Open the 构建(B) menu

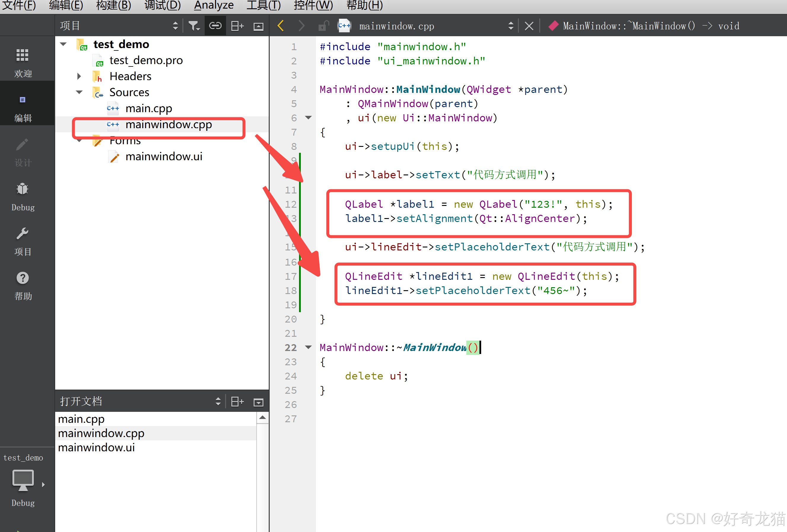coord(114,5)
